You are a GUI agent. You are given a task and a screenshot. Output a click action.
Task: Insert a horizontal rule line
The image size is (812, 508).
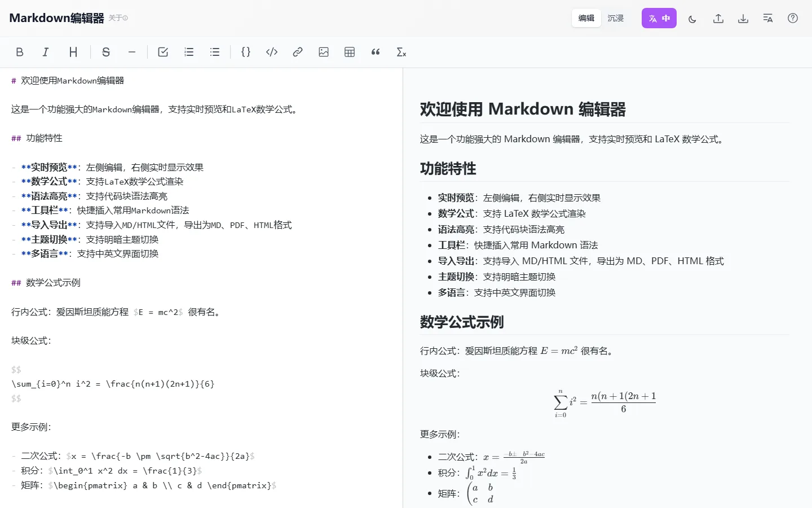tap(132, 52)
